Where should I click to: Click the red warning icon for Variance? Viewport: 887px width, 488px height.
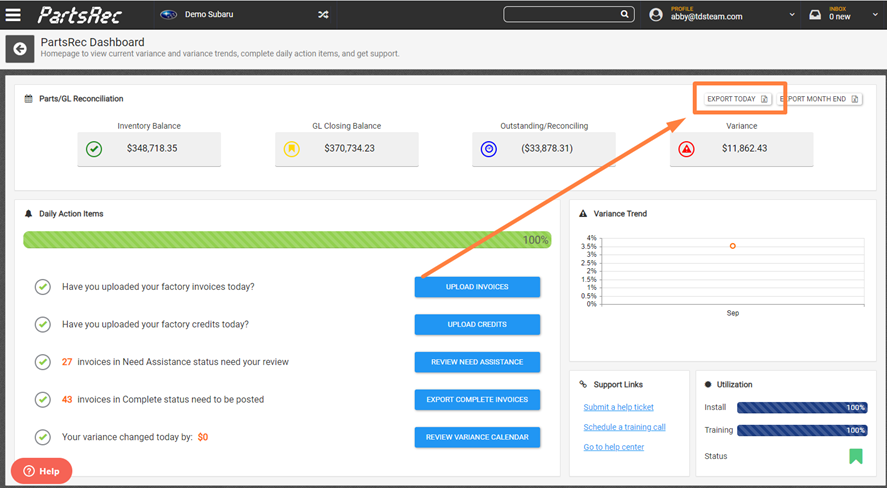pyautogui.click(x=686, y=149)
